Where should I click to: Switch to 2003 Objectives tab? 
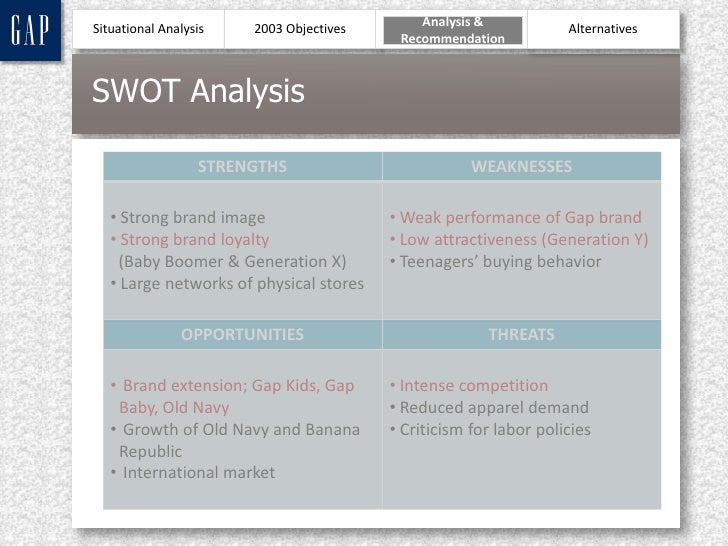(x=300, y=29)
